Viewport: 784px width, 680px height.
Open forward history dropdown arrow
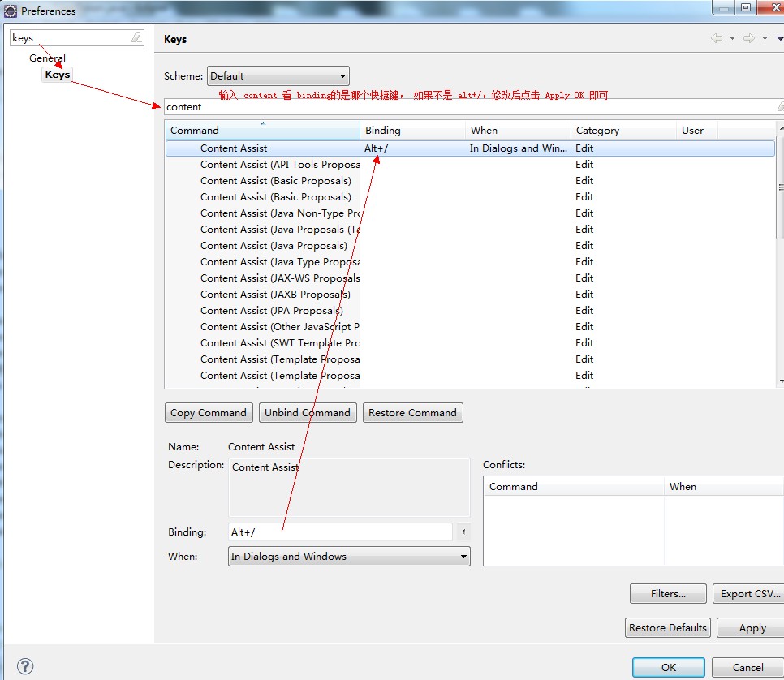(x=765, y=38)
